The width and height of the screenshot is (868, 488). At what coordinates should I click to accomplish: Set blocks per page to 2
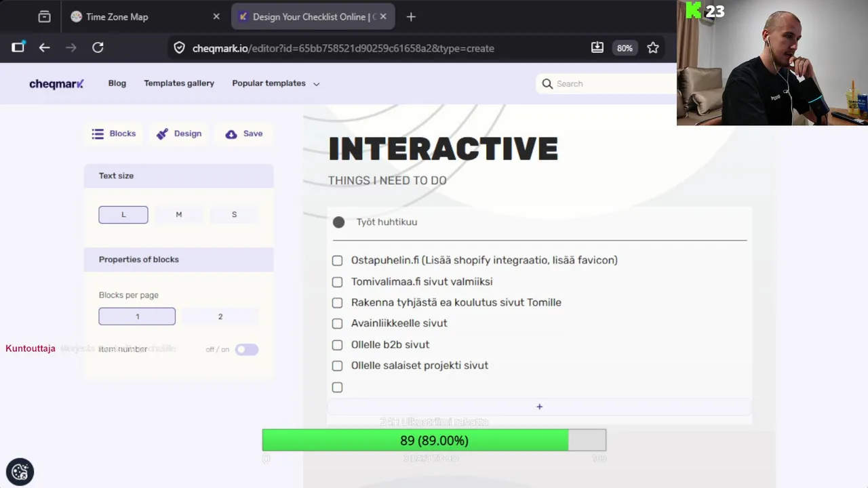pyautogui.click(x=220, y=317)
